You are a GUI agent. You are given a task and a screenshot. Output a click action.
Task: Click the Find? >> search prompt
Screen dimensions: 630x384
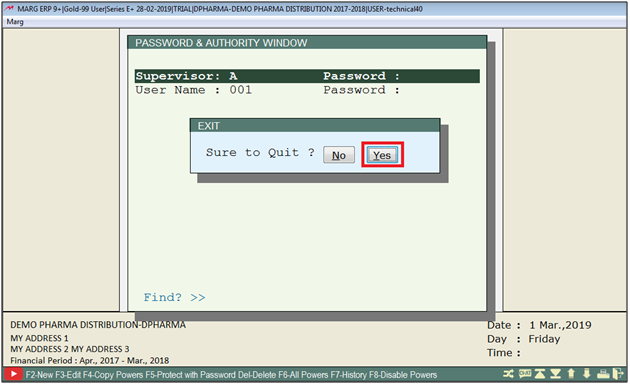(x=174, y=297)
